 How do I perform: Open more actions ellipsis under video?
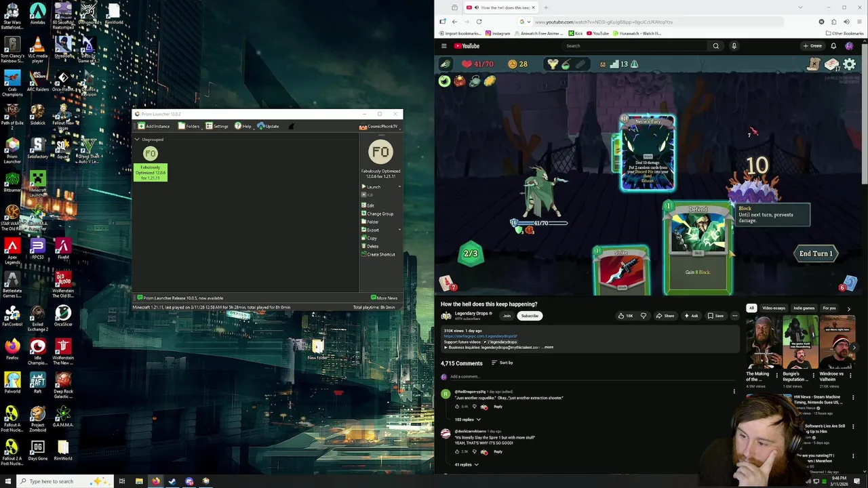pyautogui.click(x=734, y=316)
